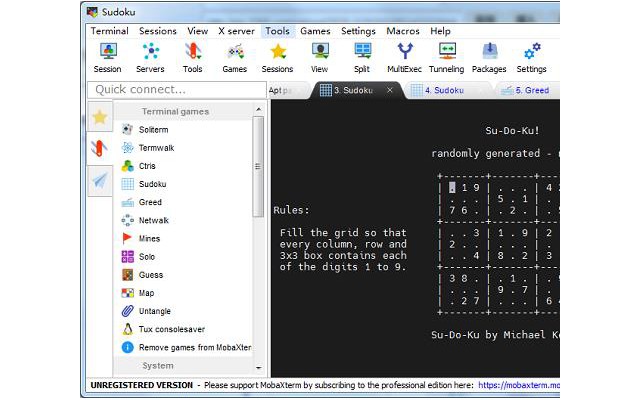
Task: Open the Help menu
Action: pyautogui.click(x=440, y=31)
